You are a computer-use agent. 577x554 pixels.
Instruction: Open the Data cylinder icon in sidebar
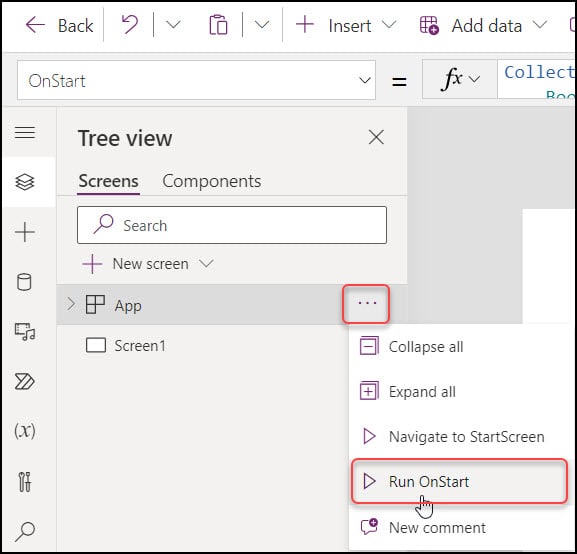pos(24,282)
